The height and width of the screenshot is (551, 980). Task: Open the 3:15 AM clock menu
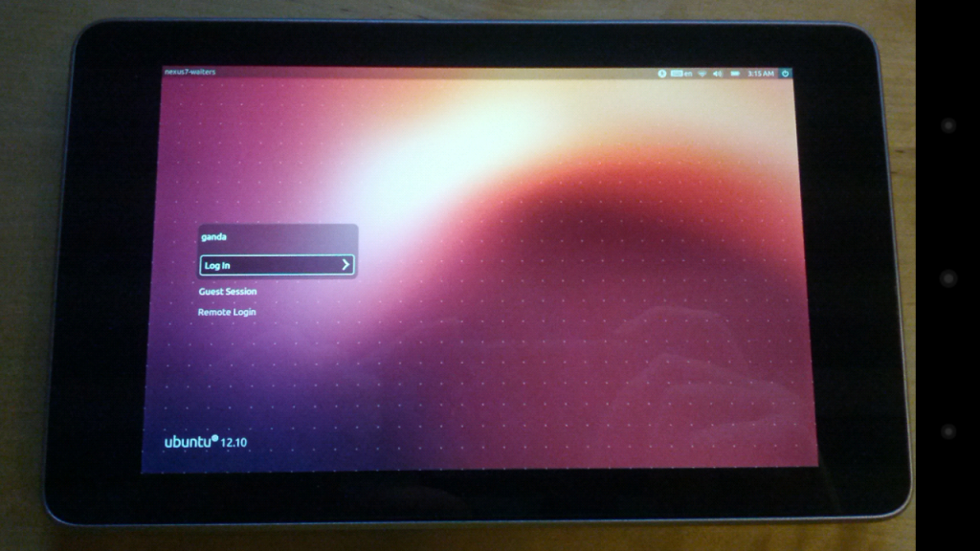click(761, 73)
